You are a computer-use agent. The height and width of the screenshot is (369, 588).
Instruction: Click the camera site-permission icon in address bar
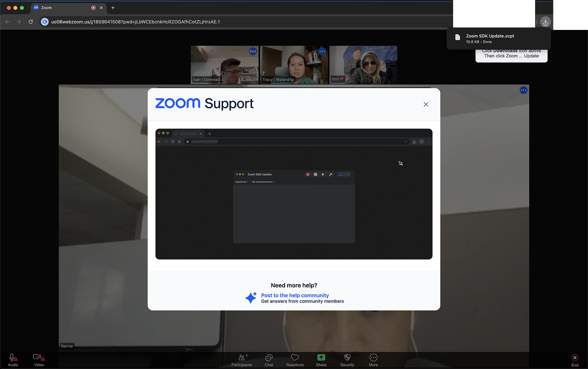pyautogui.click(x=45, y=22)
